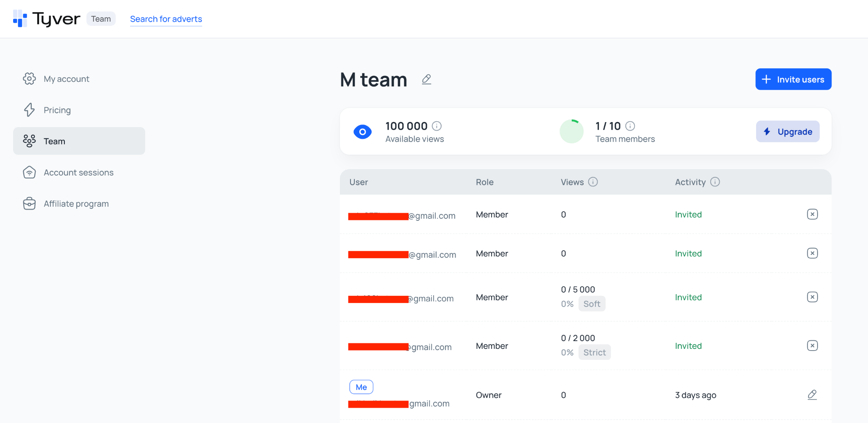Click the Owner role cell
868x423 pixels.
(x=488, y=395)
